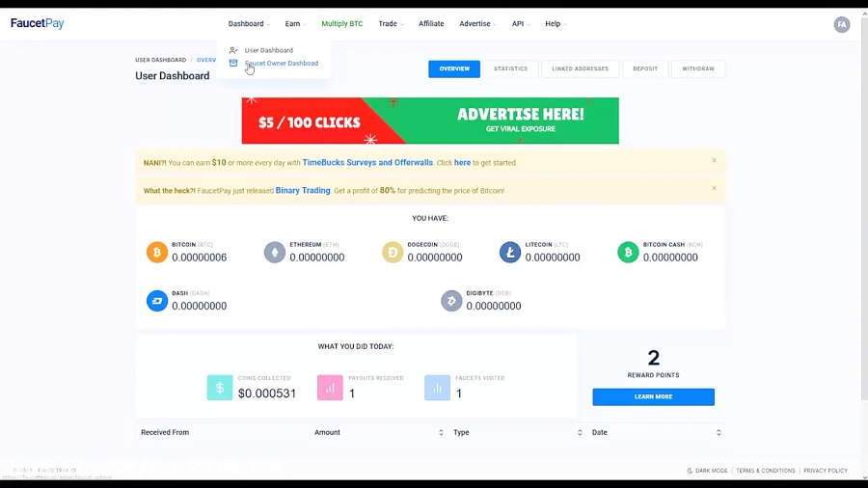
Task: Click the FaucetPay logo
Action: [37, 23]
